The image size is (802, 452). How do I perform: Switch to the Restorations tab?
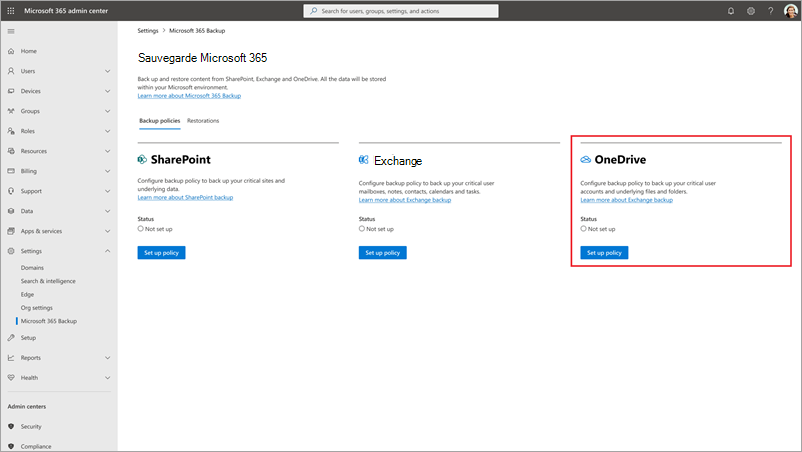(203, 121)
